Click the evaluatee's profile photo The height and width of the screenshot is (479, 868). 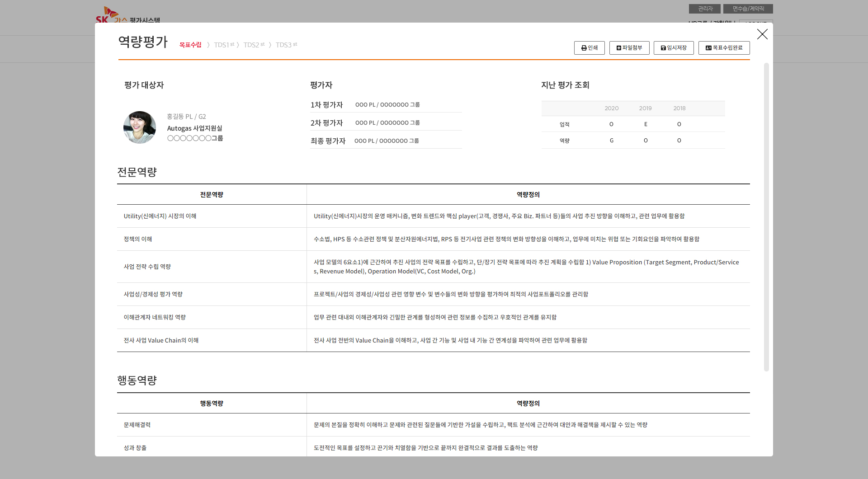click(140, 127)
